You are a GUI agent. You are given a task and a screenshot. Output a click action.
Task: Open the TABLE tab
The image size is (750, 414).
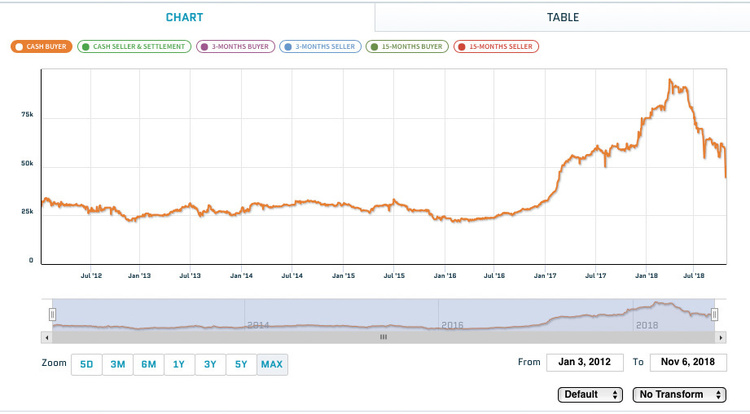point(562,17)
